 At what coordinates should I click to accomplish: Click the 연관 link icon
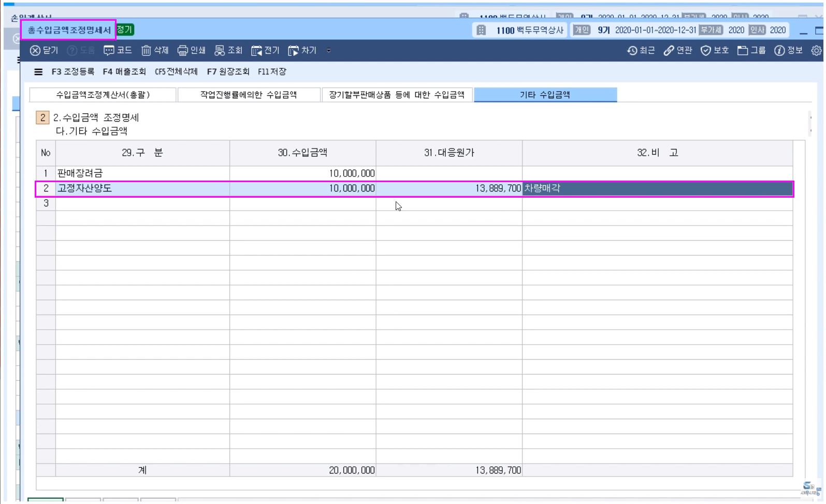669,51
